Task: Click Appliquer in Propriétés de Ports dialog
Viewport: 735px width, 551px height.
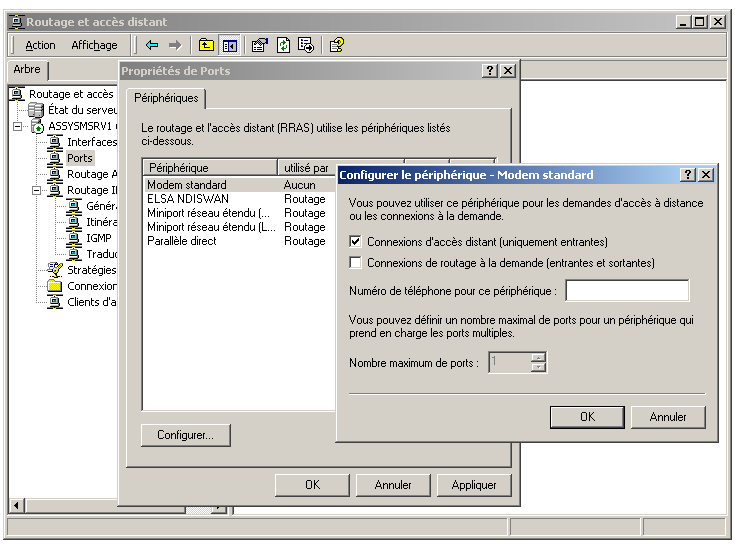Action: pos(474,485)
